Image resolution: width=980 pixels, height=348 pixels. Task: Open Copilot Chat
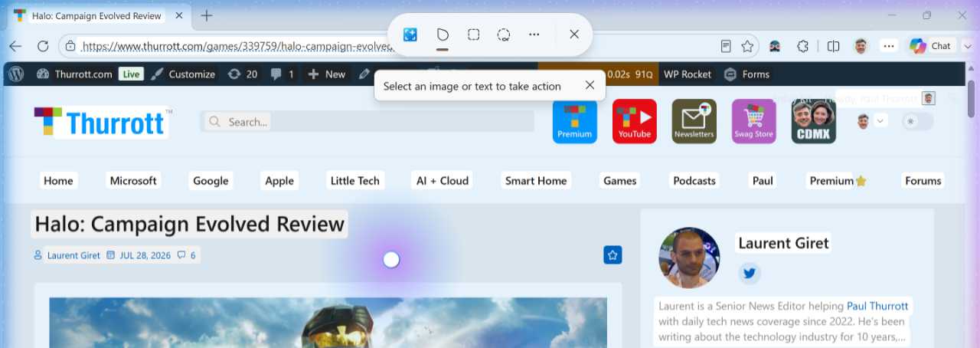(x=930, y=46)
